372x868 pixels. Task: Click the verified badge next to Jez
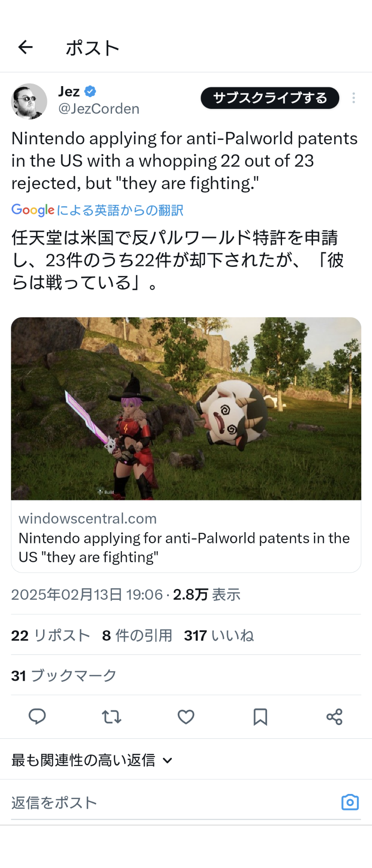point(90,91)
